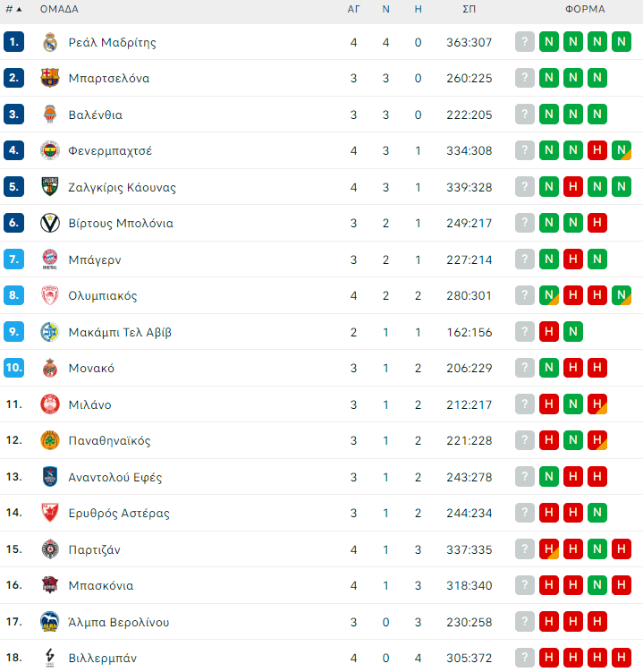Click the Panathinaikos green crest
This screenshot has width=643, height=672.
tap(50, 440)
